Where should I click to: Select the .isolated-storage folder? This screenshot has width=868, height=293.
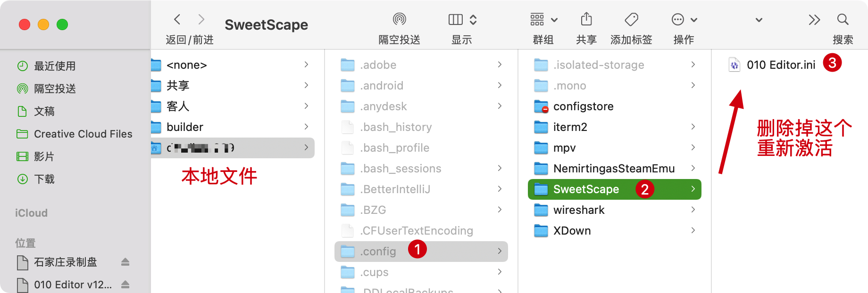coord(614,65)
